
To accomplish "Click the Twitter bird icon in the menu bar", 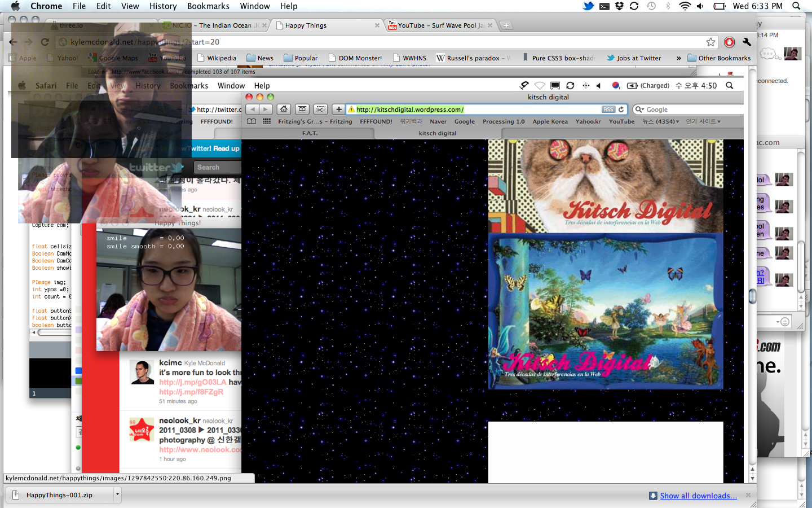I will pos(588,6).
